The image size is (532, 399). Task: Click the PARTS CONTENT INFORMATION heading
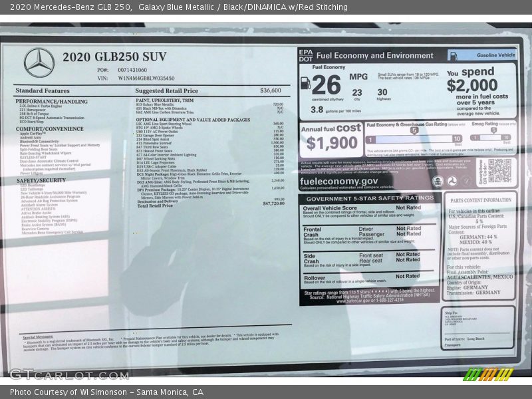pyautogui.click(x=481, y=200)
